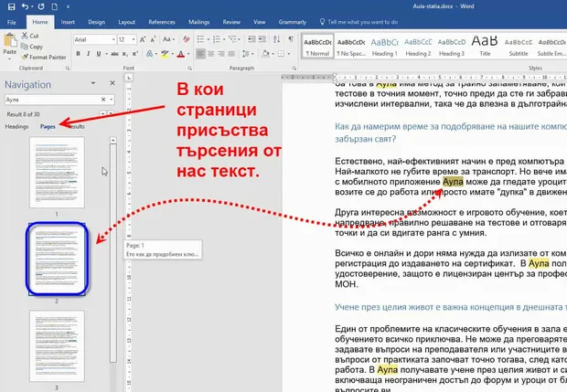Open the Review ribbon tab
Screen dimensions: 567x392
[231, 22]
